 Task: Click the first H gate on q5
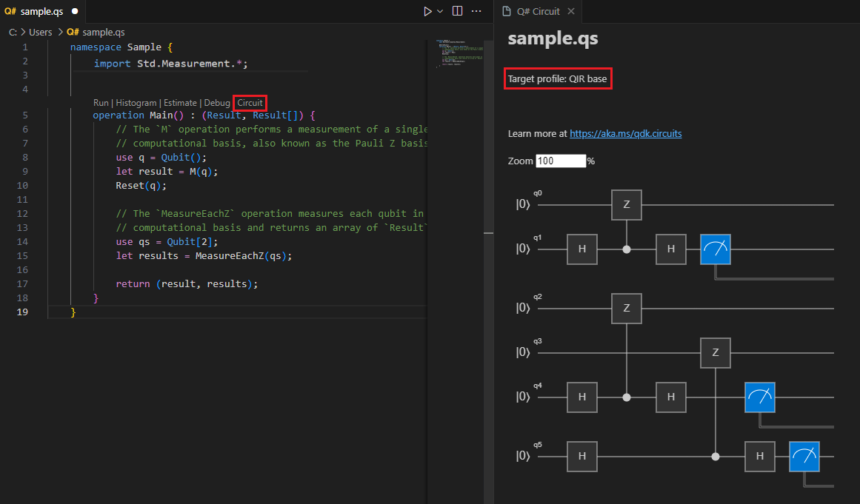click(x=582, y=457)
